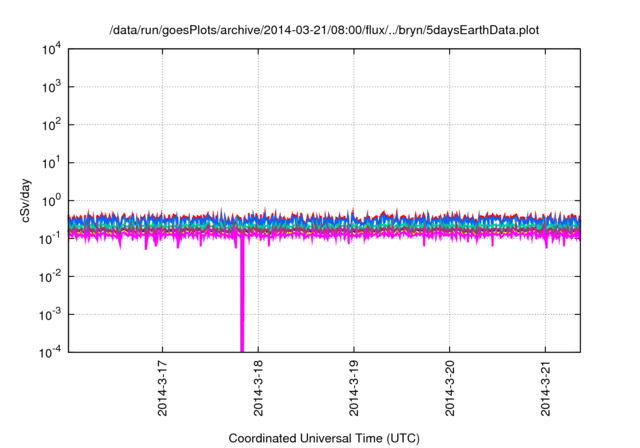Screen dimensions: 640x448
Task: Click the 10^4 y-axis tick label
Action: pyautogui.click(x=51, y=49)
